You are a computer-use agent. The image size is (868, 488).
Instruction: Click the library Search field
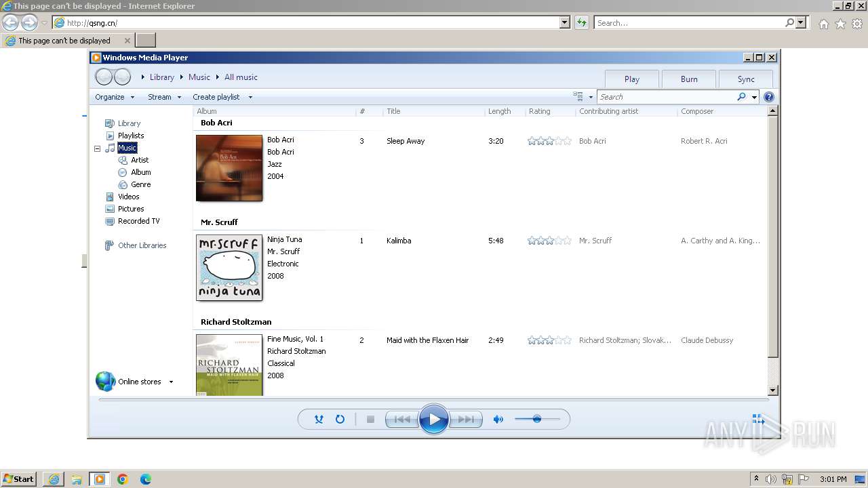(x=666, y=97)
